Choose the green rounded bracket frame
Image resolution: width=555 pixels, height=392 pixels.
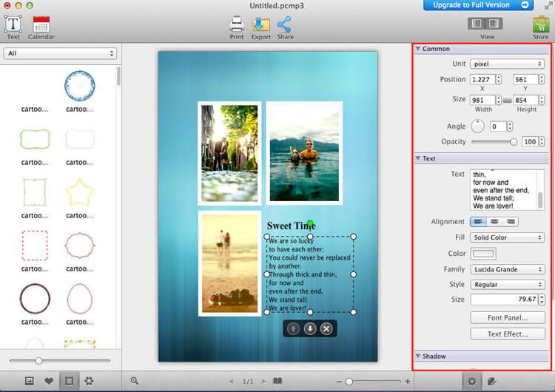(x=35, y=139)
